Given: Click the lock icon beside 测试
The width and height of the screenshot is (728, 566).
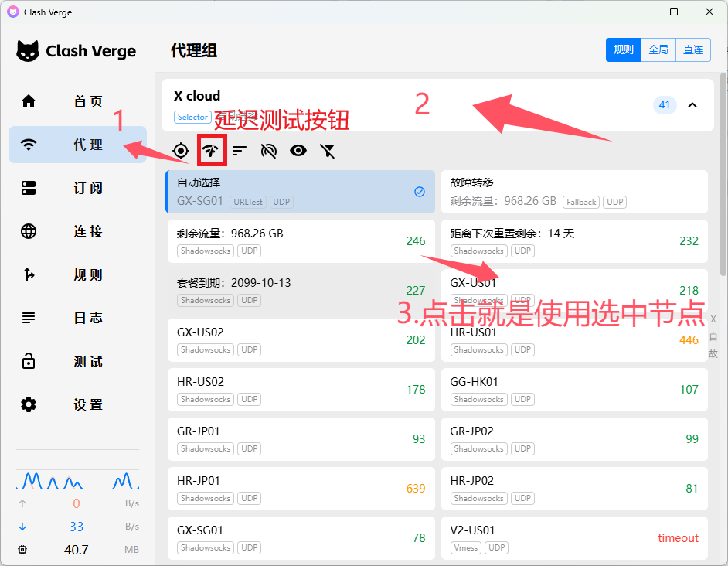Looking at the screenshot, I should 29,361.
